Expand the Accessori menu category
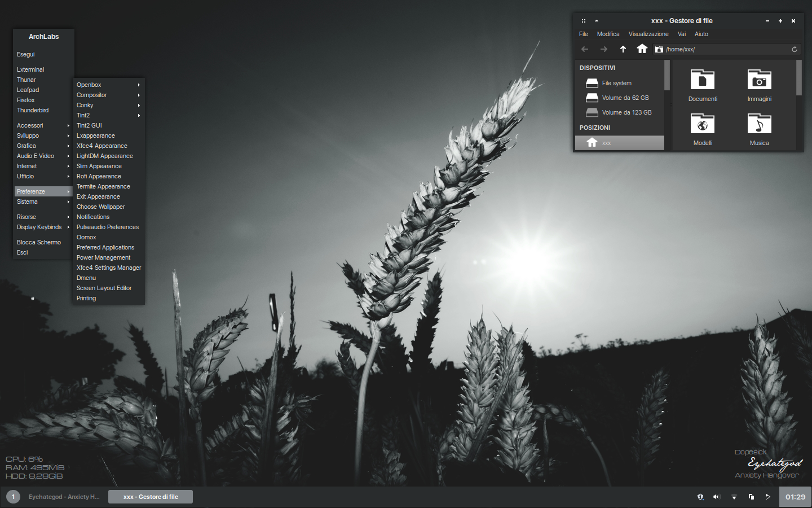 click(43, 125)
